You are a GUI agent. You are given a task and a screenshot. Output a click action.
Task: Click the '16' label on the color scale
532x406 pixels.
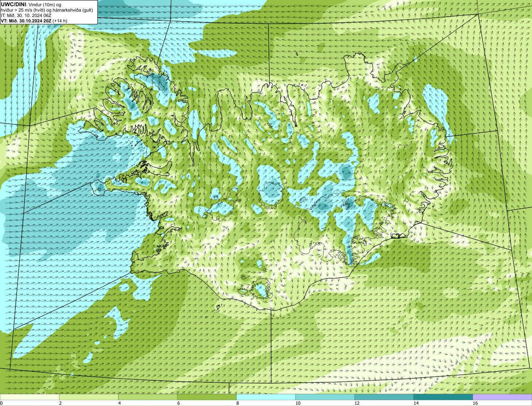(475, 403)
